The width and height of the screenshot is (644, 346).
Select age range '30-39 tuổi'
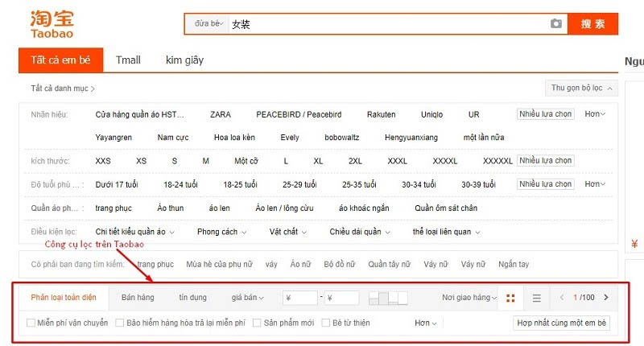[478, 185]
